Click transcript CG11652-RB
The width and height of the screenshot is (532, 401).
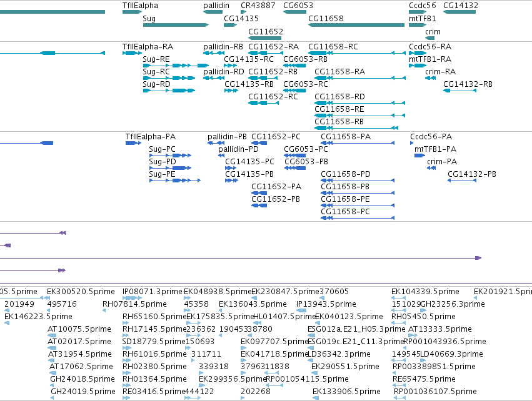273,72
